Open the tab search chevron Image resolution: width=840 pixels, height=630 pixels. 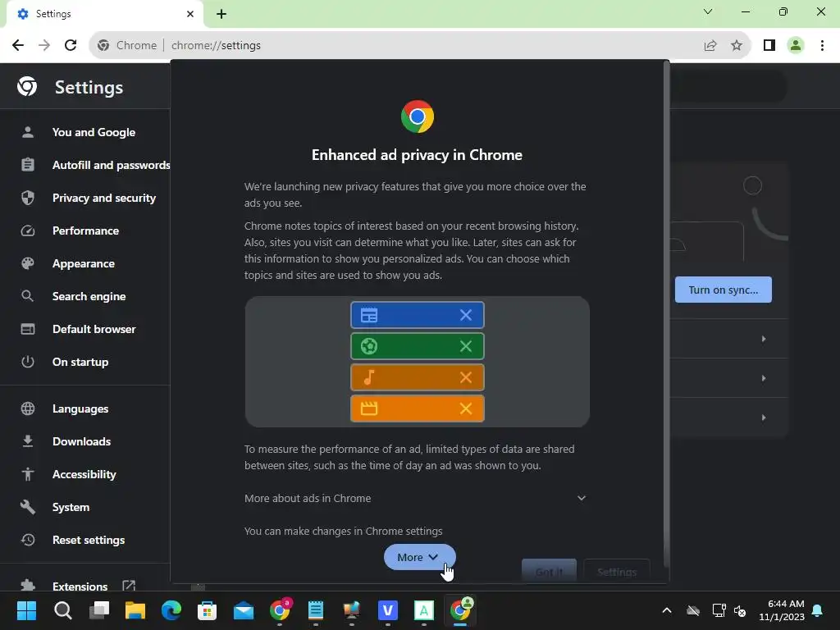tap(708, 11)
